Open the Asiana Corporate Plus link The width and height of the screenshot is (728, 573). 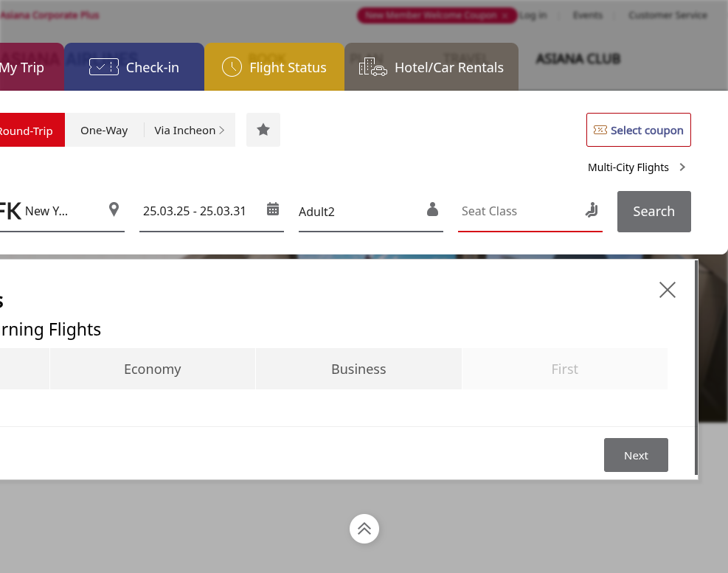click(49, 15)
